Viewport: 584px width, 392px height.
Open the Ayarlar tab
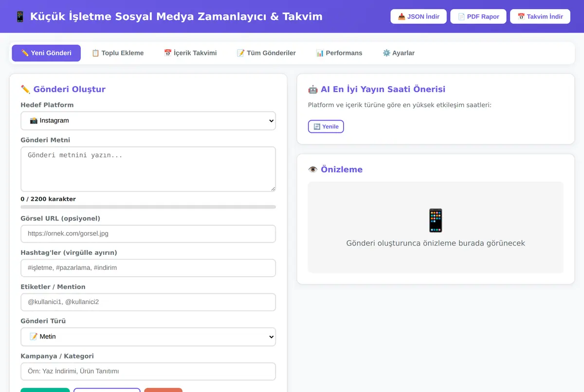(x=399, y=53)
